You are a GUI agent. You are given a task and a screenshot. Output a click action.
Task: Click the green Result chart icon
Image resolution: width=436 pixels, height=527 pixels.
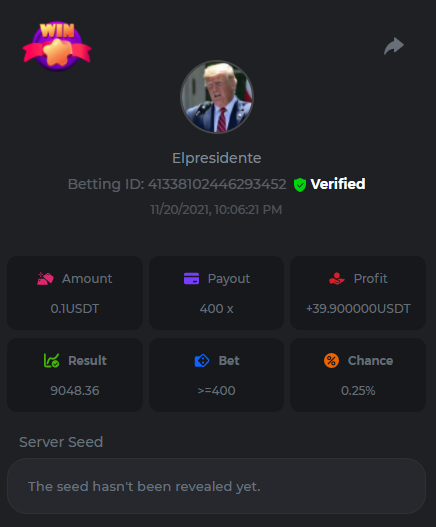click(x=51, y=361)
